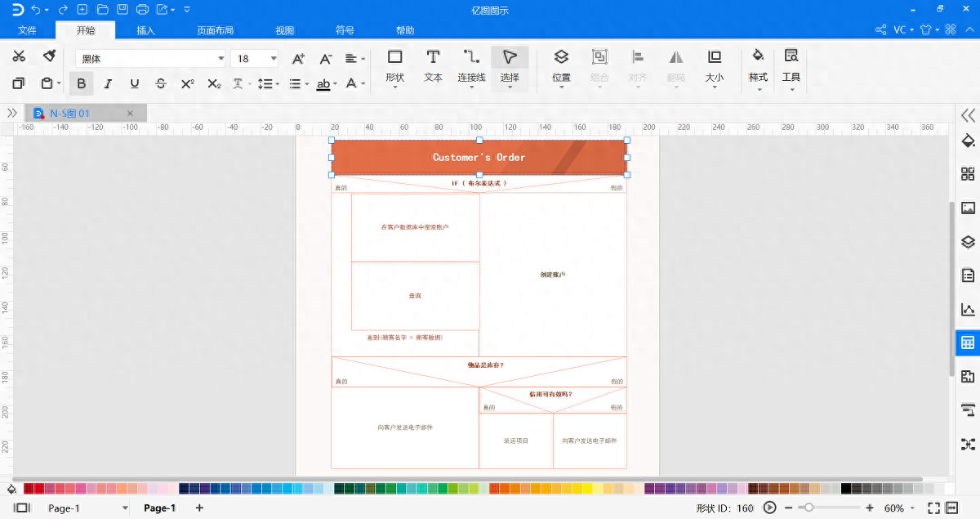Image resolution: width=980 pixels, height=519 pixels.
Task: Open the Layers panel in right sidebar
Action: (968, 241)
